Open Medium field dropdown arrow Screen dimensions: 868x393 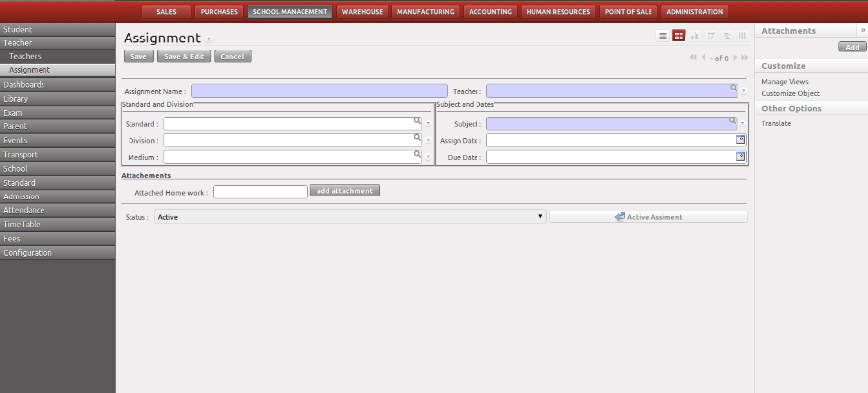coord(428,157)
